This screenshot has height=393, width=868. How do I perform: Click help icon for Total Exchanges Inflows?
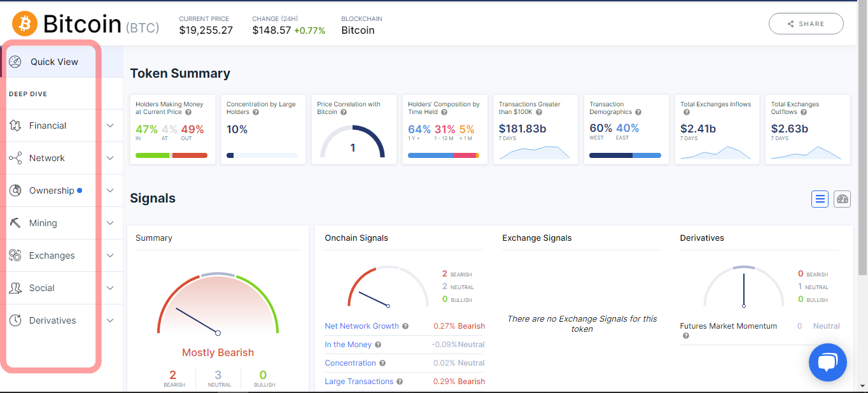click(x=687, y=112)
